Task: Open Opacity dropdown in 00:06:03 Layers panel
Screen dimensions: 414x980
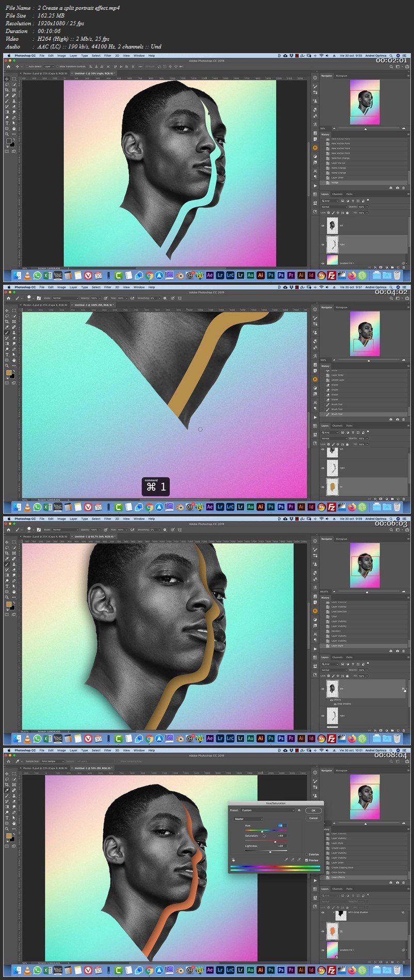Action: 367,670
